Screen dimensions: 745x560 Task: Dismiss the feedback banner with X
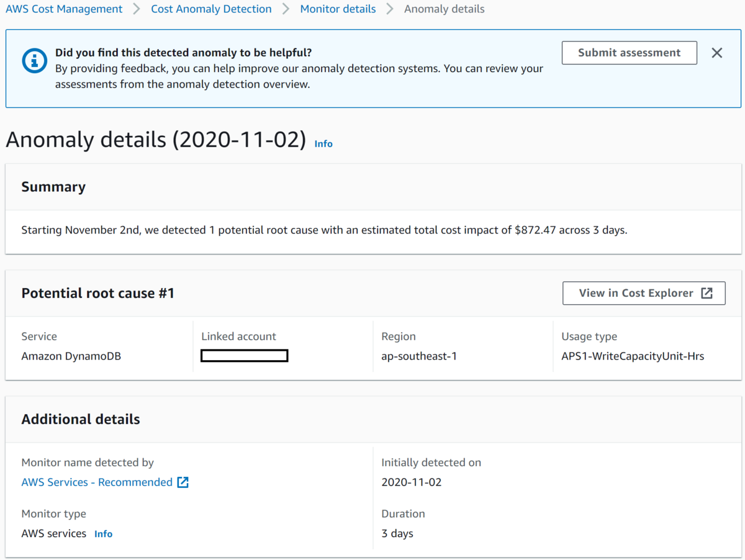coord(717,53)
